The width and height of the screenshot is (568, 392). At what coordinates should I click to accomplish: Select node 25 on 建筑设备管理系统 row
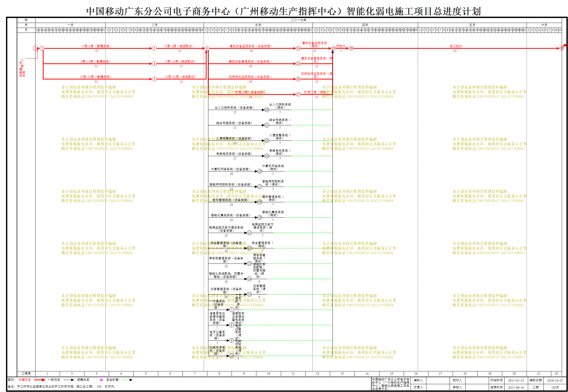[298, 64]
